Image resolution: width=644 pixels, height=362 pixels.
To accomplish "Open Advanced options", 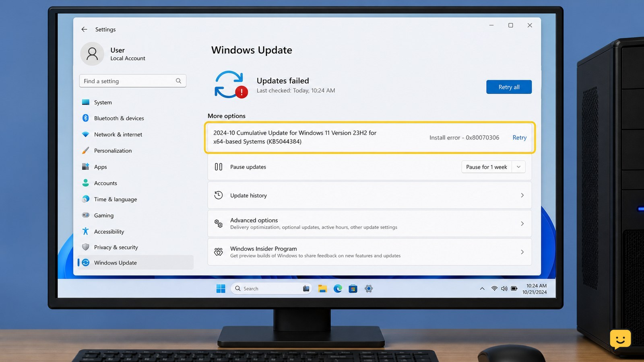I will [369, 224].
